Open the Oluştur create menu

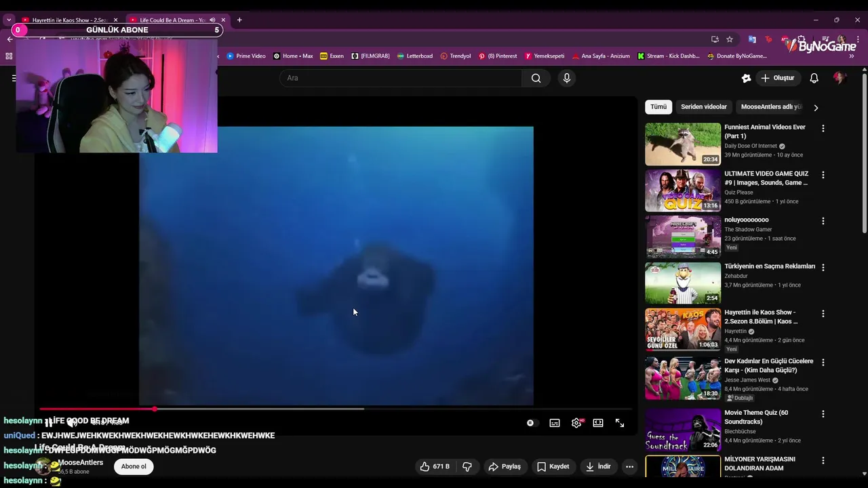tap(777, 78)
